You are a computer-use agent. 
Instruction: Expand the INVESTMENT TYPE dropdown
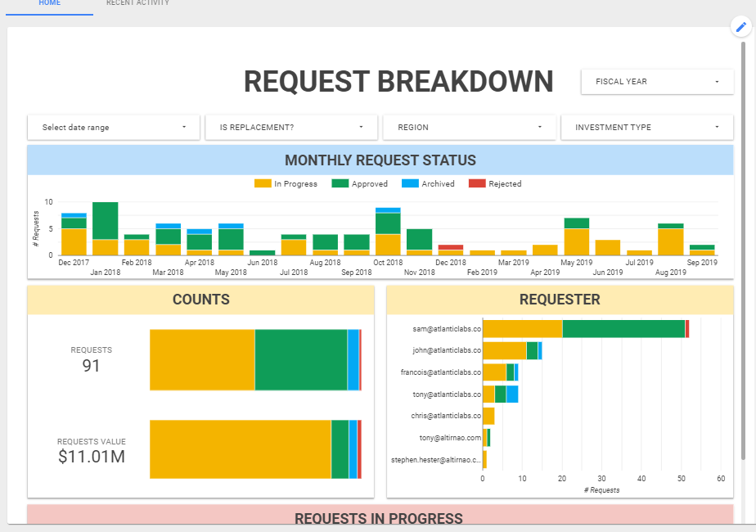[x=647, y=128]
